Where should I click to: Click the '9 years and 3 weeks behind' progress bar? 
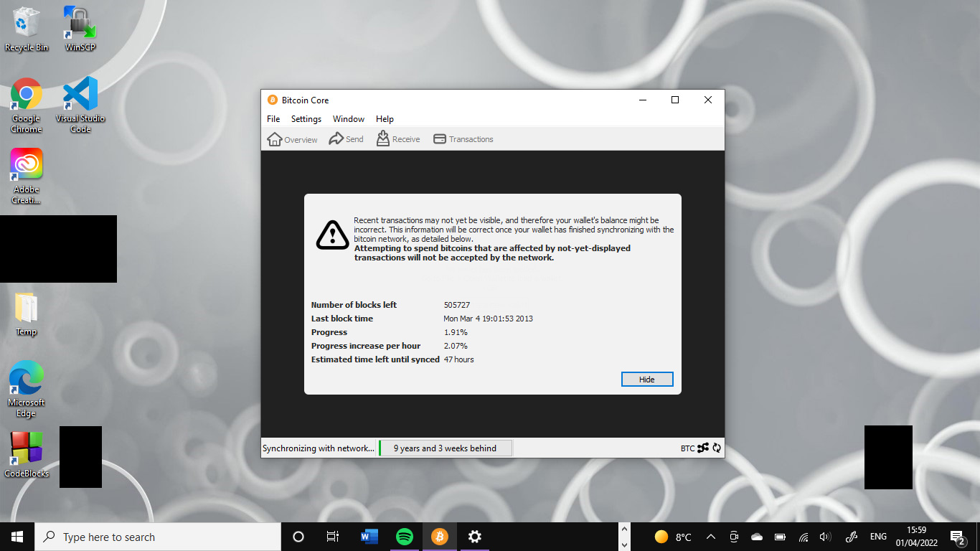point(445,448)
